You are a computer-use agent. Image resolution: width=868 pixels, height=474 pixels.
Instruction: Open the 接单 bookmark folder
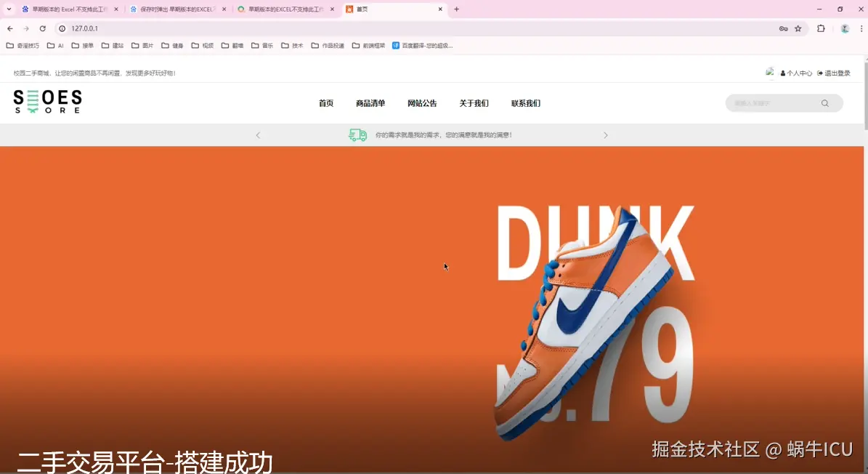83,45
